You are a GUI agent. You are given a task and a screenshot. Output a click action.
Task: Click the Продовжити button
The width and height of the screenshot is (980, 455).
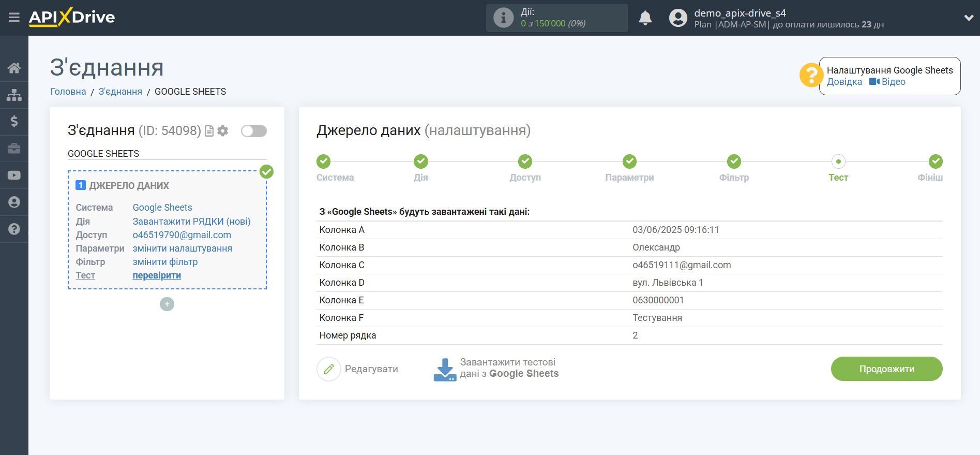point(886,369)
